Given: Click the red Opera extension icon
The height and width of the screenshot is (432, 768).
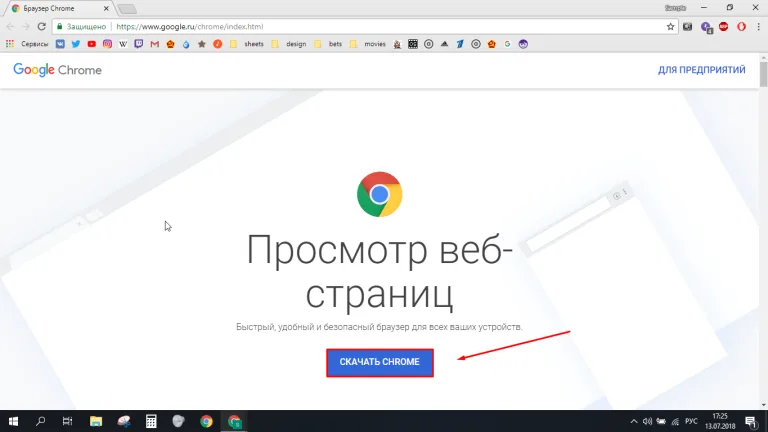Looking at the screenshot, I should point(742,26).
